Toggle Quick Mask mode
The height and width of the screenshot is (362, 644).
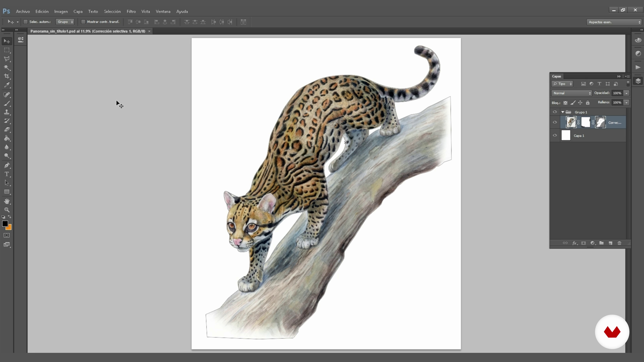(7, 235)
